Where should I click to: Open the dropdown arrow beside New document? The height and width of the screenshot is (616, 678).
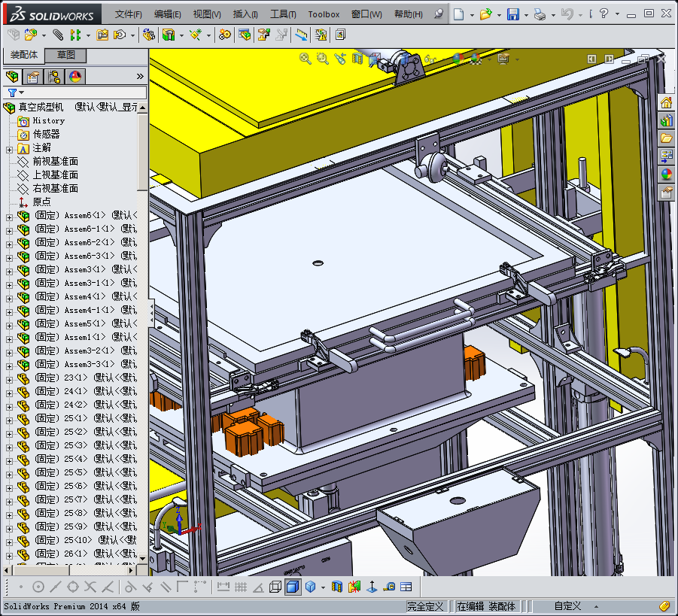pyautogui.click(x=472, y=14)
